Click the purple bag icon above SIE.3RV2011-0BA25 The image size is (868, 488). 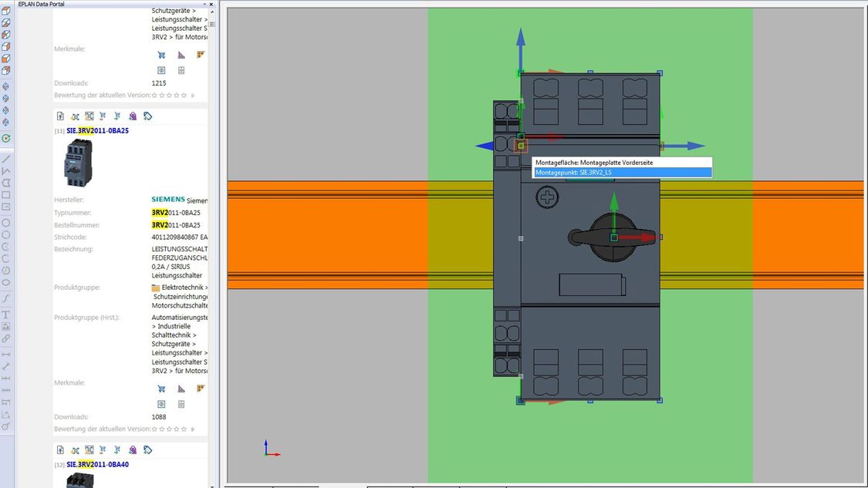pyautogui.click(x=133, y=116)
